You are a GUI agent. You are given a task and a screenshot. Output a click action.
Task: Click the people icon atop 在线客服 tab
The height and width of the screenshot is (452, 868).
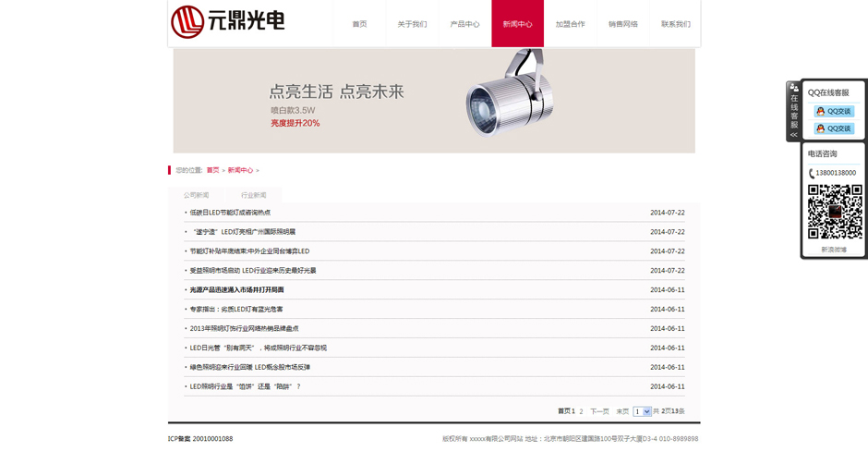(794, 88)
